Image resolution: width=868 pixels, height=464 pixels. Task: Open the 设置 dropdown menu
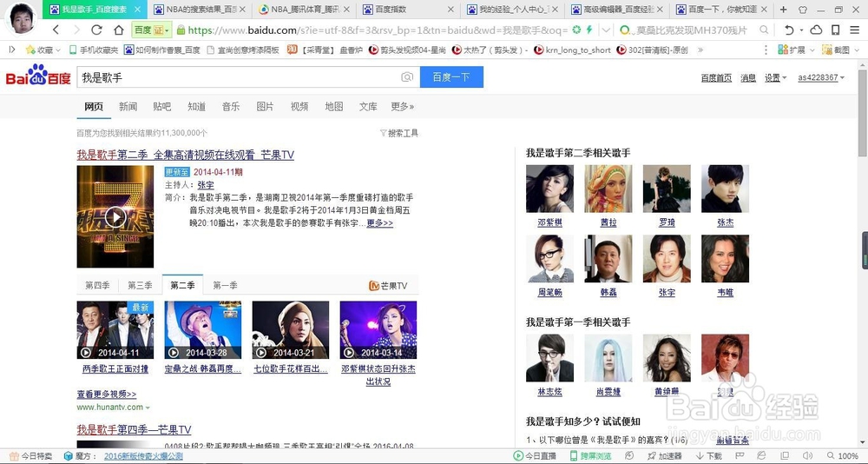tap(775, 77)
